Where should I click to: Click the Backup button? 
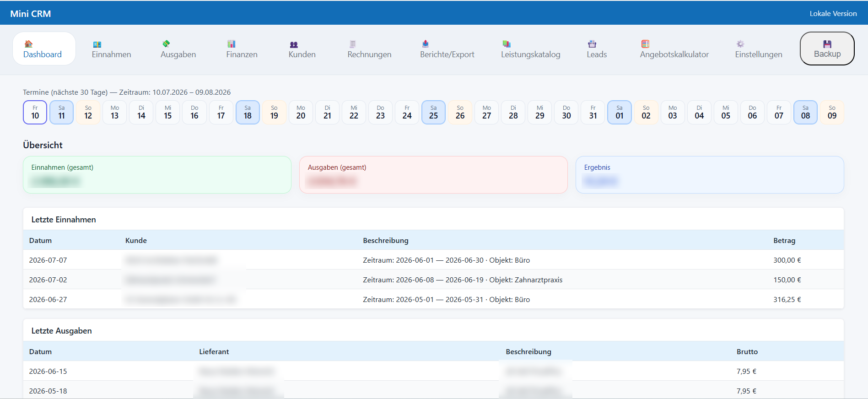[x=827, y=49]
